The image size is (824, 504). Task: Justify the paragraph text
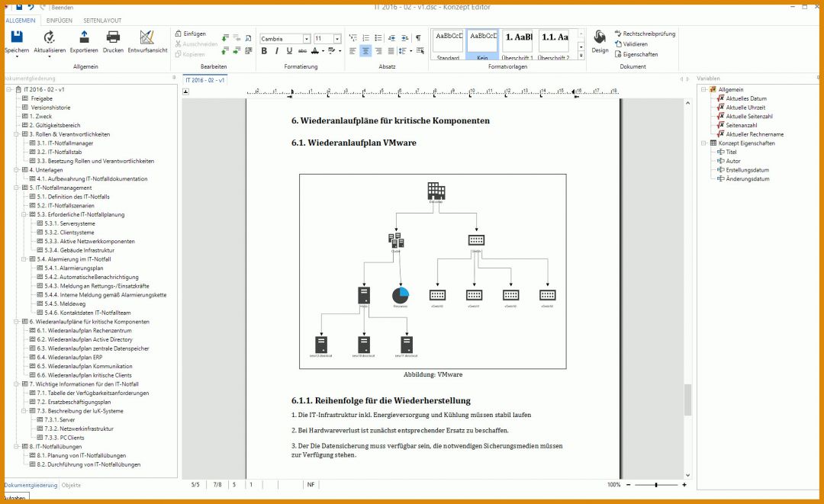point(391,51)
